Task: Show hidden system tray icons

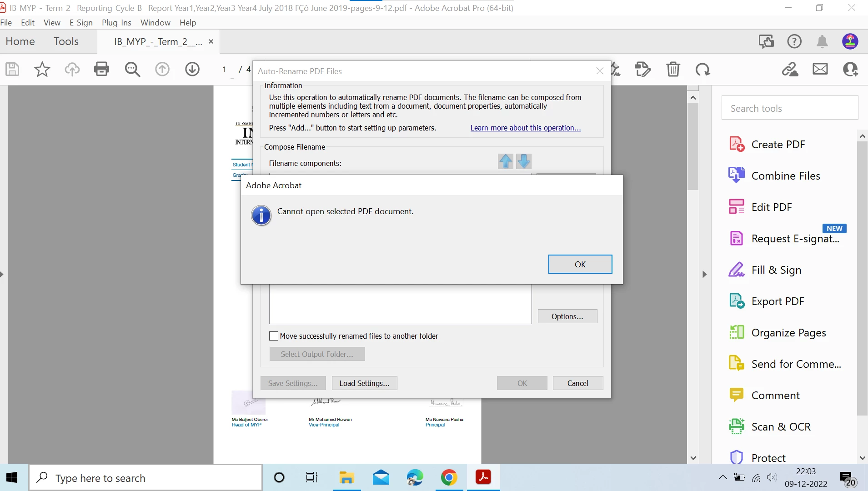Action: pyautogui.click(x=722, y=477)
